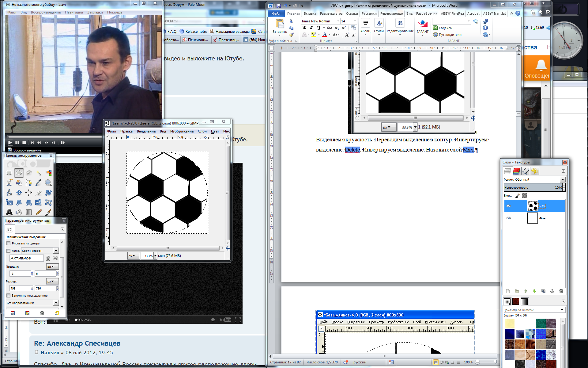Switch to Ссылки tab in Word ribbon

click(352, 13)
